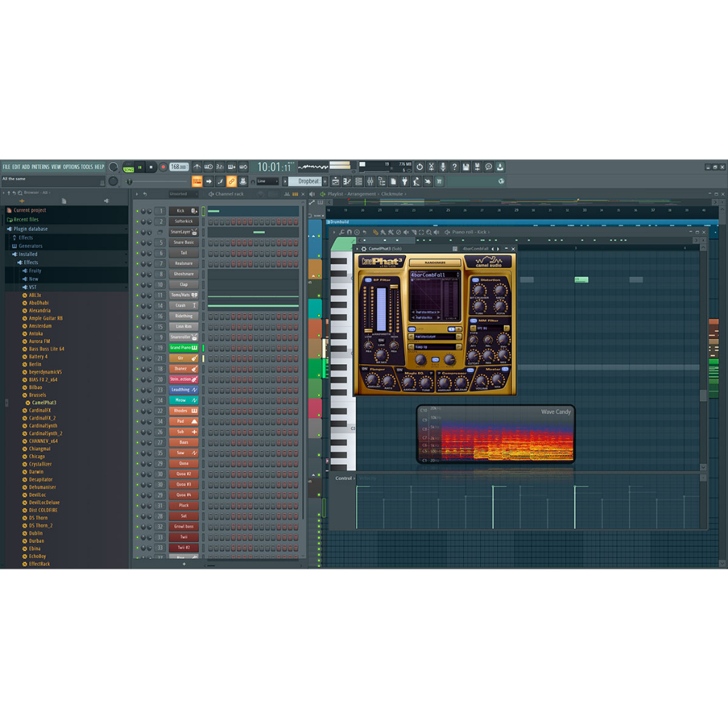Image resolution: width=728 pixels, height=728 pixels.
Task: Open the FILE menu
Action: [6, 166]
